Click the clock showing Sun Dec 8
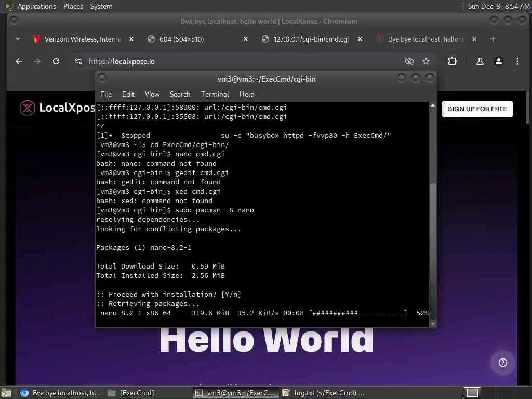 pos(498,6)
